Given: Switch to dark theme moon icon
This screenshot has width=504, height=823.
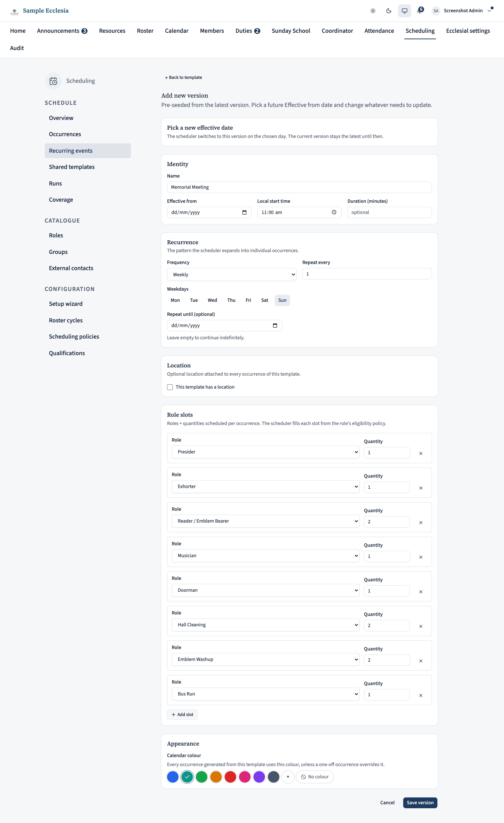Looking at the screenshot, I should click(388, 11).
